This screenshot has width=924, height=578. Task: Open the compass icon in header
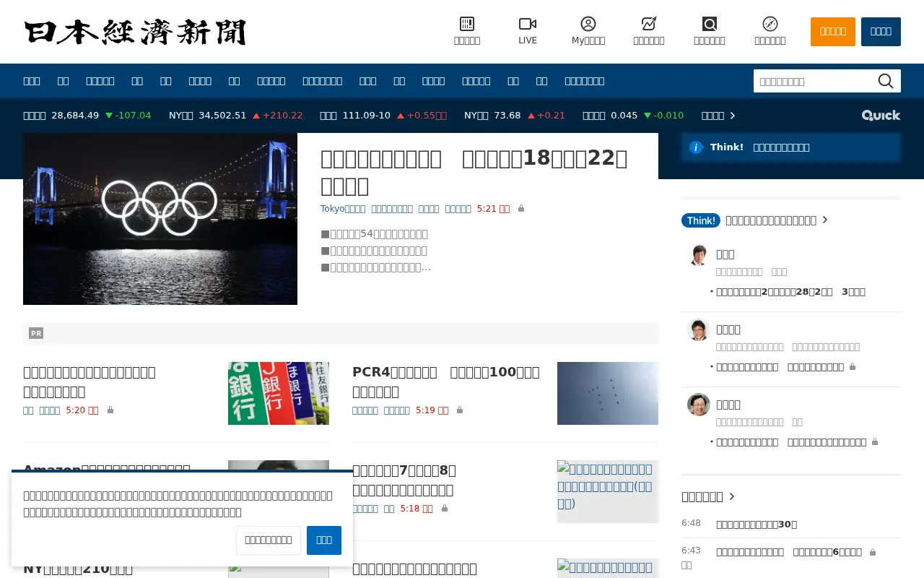[x=770, y=24]
